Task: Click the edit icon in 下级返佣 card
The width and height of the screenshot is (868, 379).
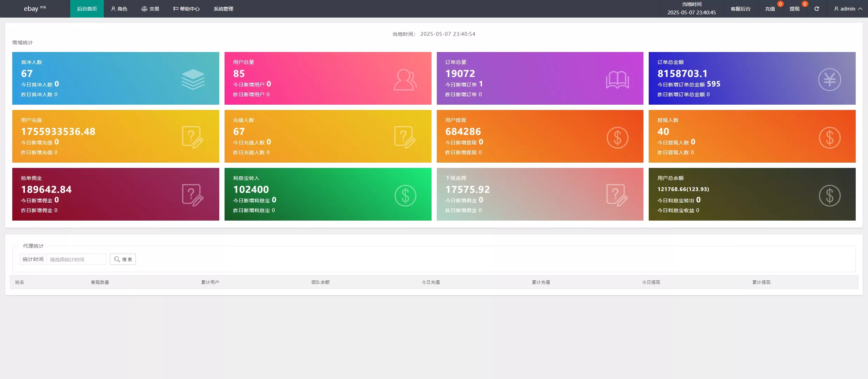Action: click(617, 195)
